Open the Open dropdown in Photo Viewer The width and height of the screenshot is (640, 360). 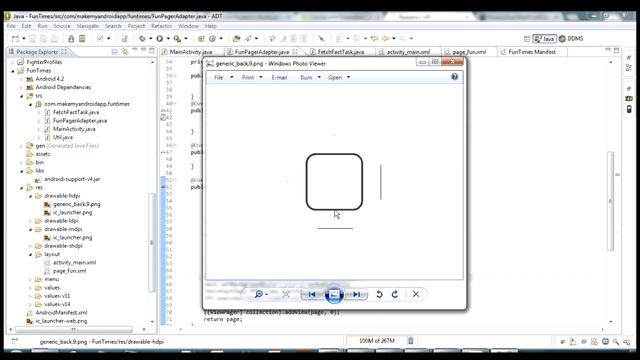point(339,78)
